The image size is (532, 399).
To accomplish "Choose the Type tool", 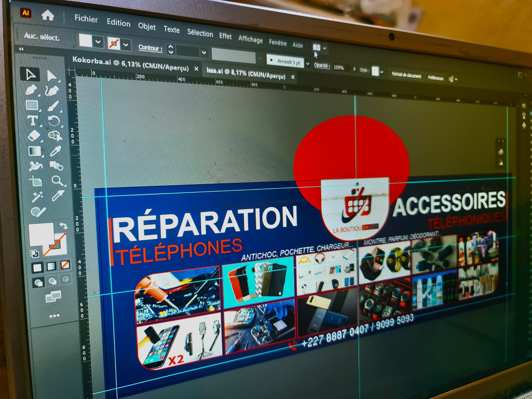I will click(32, 121).
